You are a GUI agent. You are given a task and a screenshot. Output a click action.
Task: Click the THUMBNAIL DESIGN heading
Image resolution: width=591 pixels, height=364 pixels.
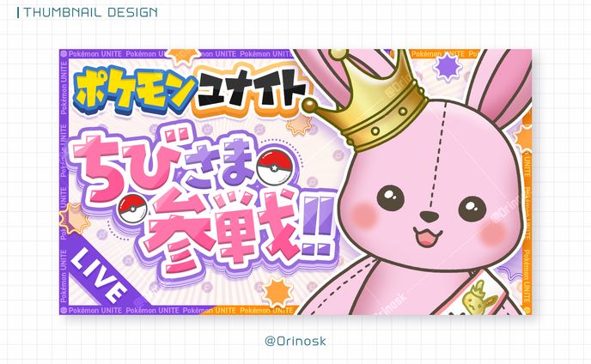(88, 12)
